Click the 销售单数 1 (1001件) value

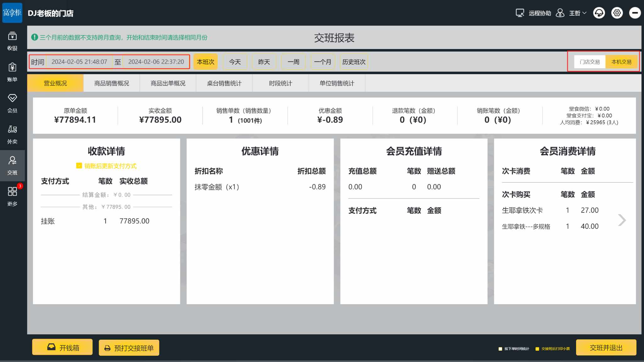pos(245,120)
